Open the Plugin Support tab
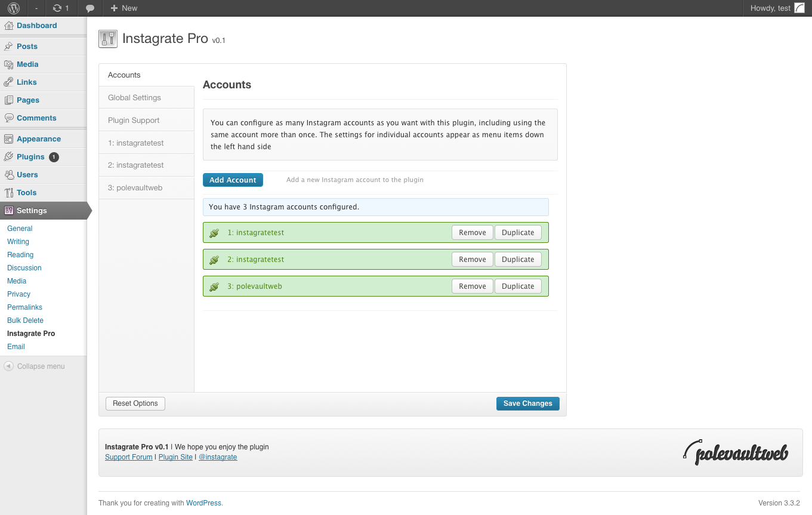This screenshot has height=515, width=812. [x=133, y=120]
